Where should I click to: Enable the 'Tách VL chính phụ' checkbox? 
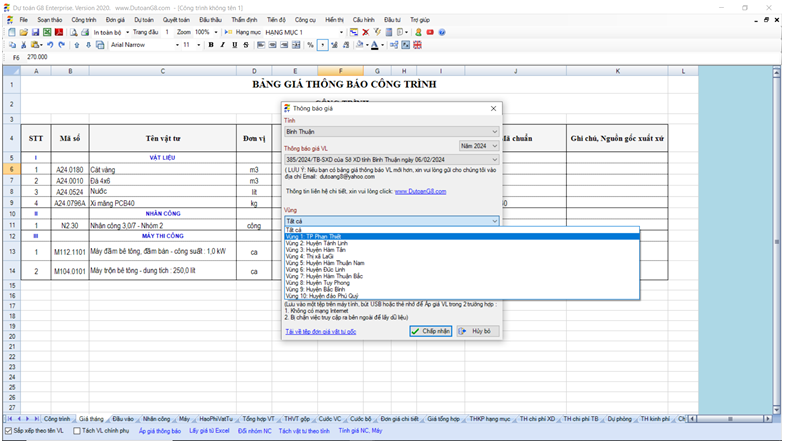click(x=77, y=431)
